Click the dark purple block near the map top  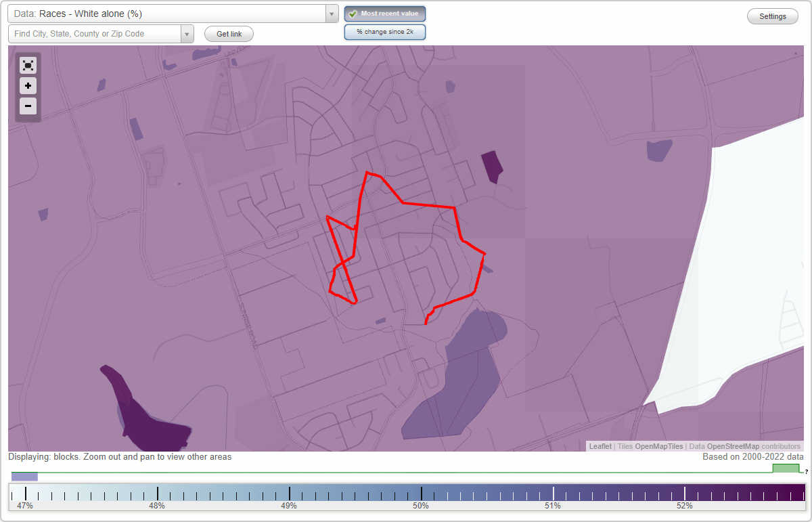492,167
